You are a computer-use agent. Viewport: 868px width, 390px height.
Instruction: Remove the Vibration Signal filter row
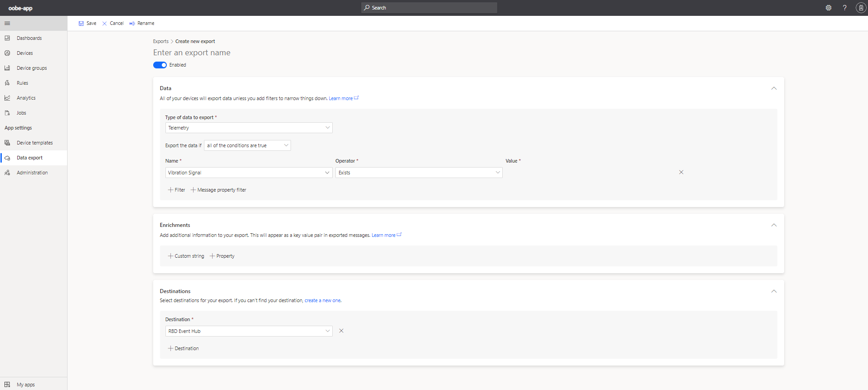pyautogui.click(x=681, y=172)
